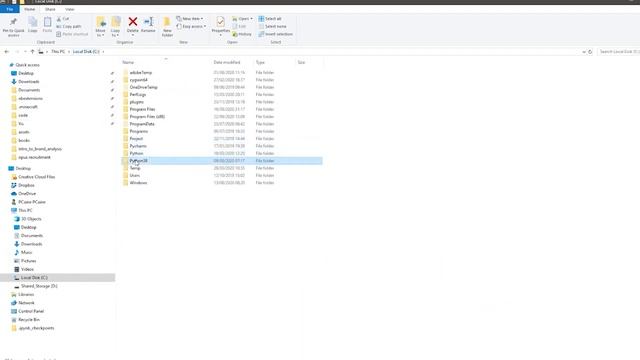Select the Temp folder

click(x=135, y=168)
